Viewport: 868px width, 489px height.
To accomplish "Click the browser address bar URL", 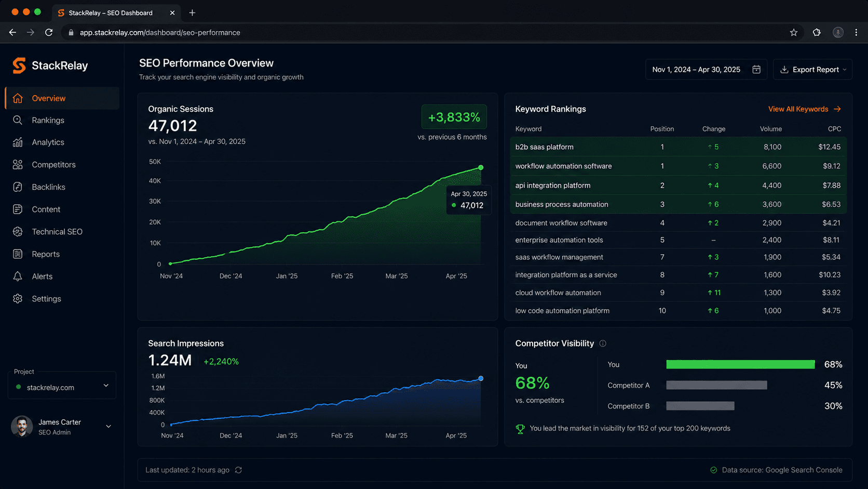I will pyautogui.click(x=160, y=32).
